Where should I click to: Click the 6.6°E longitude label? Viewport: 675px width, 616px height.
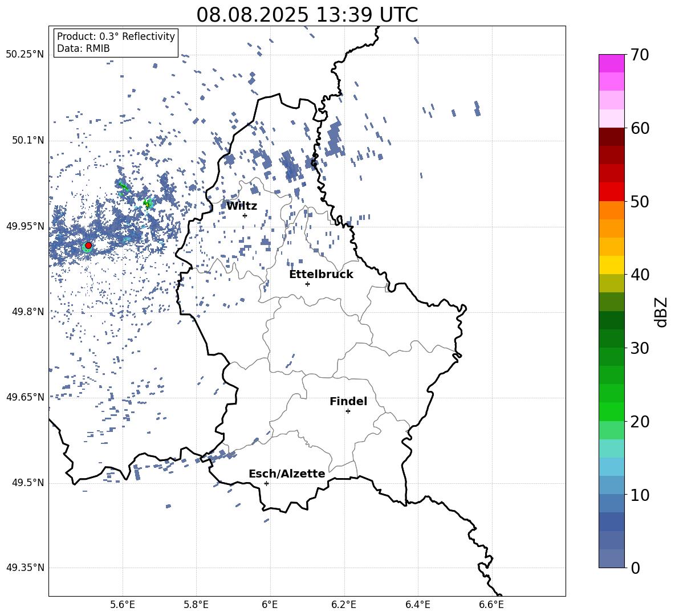[491, 605]
